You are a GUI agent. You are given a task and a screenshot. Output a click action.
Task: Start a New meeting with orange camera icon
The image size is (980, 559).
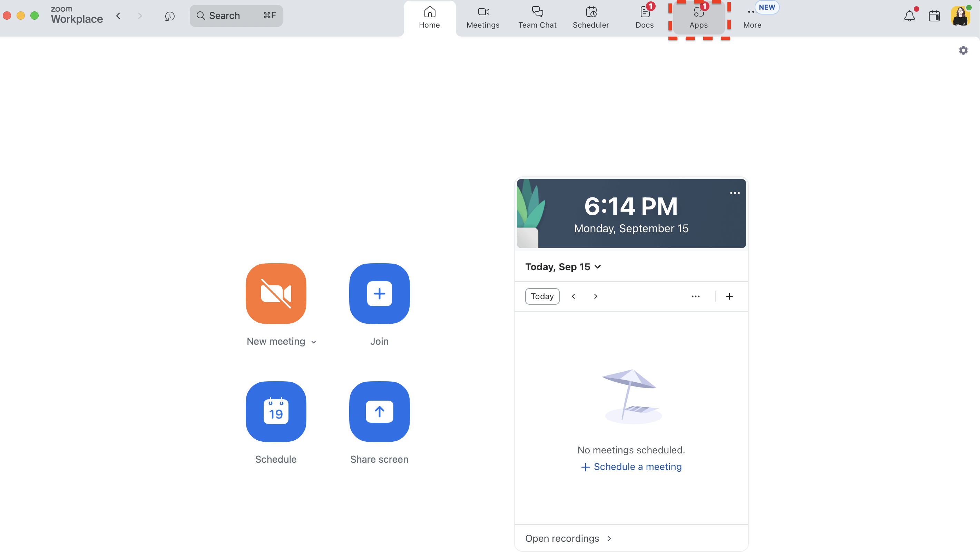tap(276, 293)
